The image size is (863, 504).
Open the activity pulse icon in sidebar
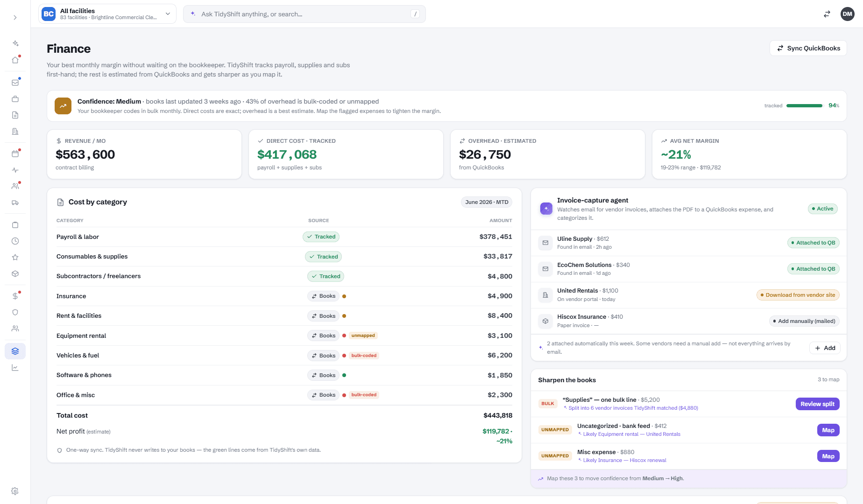(15, 170)
